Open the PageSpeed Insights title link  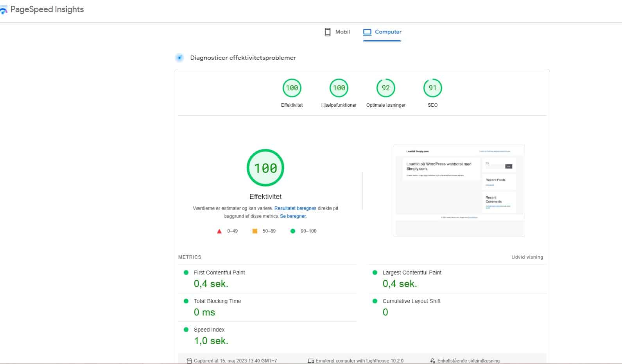pos(47,9)
